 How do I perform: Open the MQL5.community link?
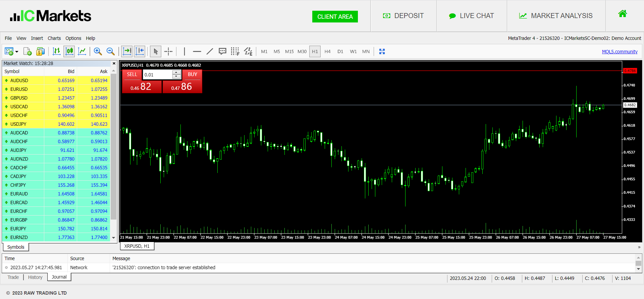pyautogui.click(x=620, y=52)
